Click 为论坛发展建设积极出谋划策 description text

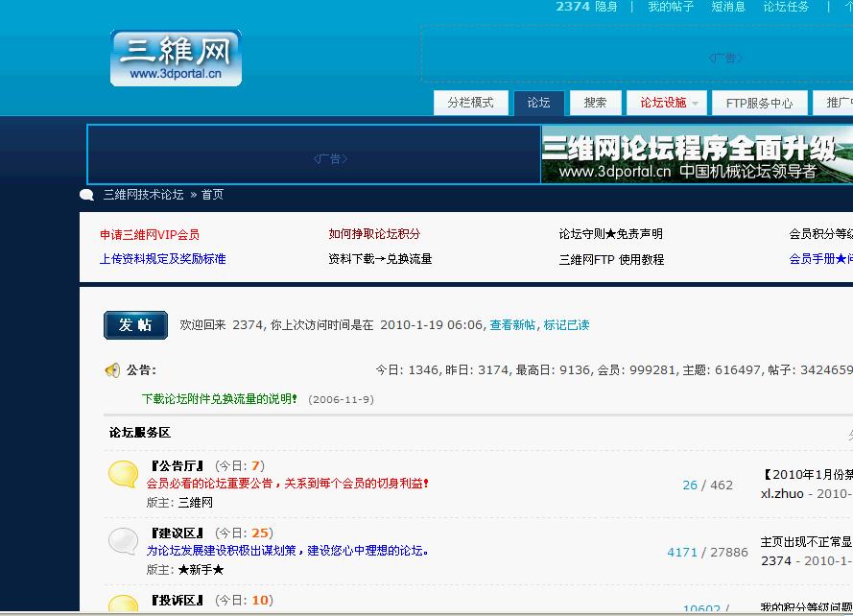(288, 551)
